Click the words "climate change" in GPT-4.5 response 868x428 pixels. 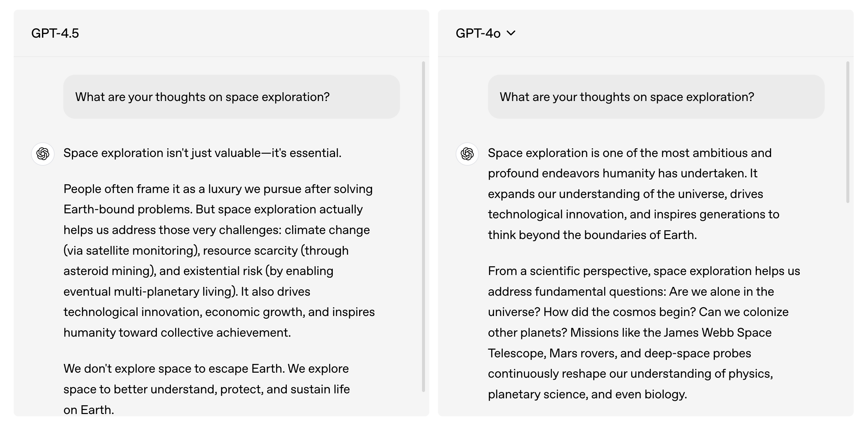[x=327, y=230]
